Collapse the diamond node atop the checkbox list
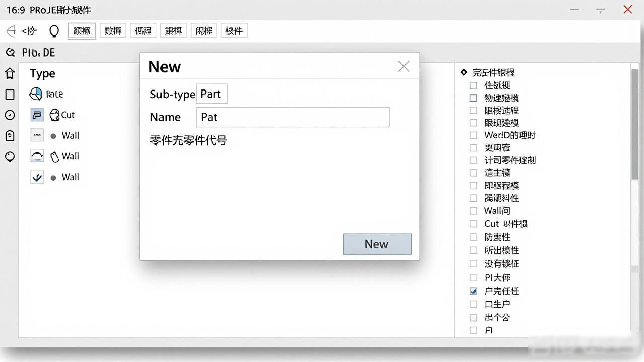The width and height of the screenshot is (644, 362). 464,72
